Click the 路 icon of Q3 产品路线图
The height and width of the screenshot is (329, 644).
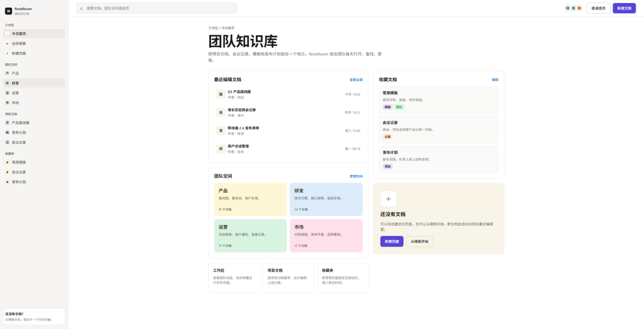point(221,94)
